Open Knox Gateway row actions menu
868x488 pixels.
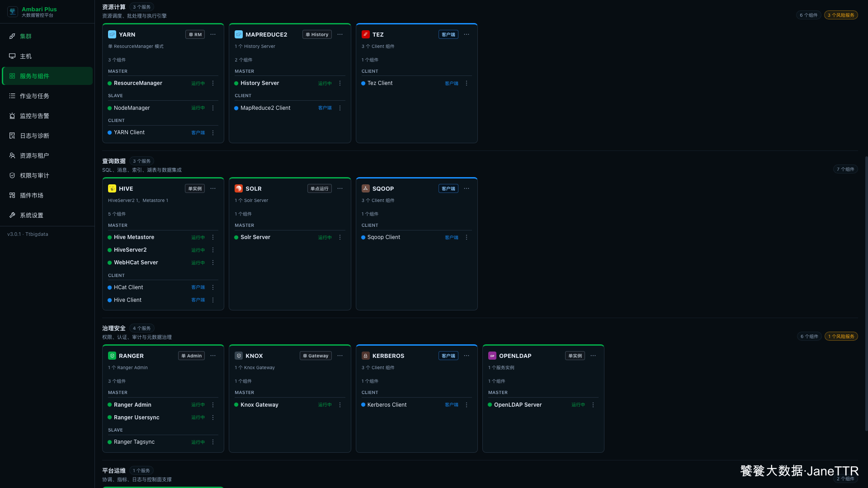340,405
